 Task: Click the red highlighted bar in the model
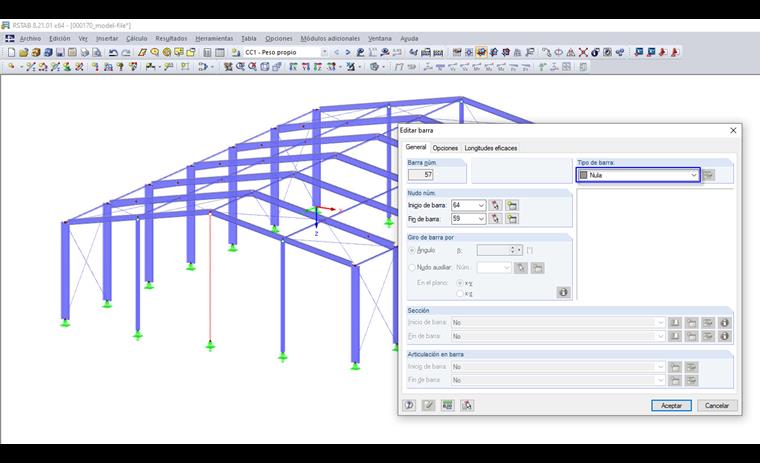click(210, 276)
